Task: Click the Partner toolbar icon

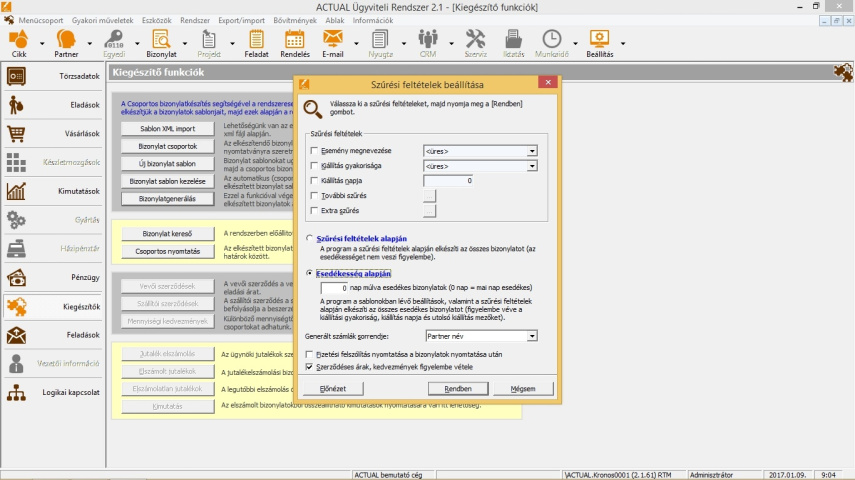Action: tap(66, 42)
